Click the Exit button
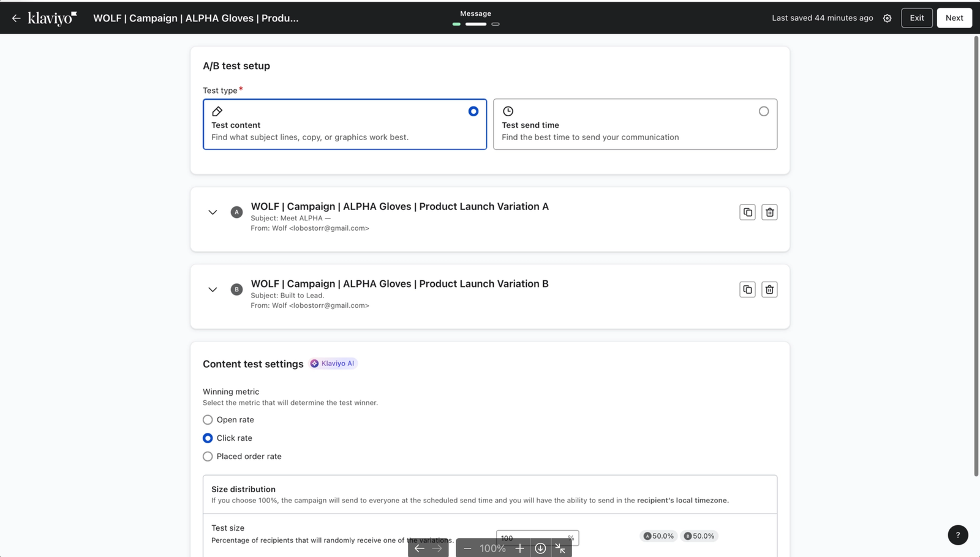The image size is (980, 557). pyautogui.click(x=917, y=18)
